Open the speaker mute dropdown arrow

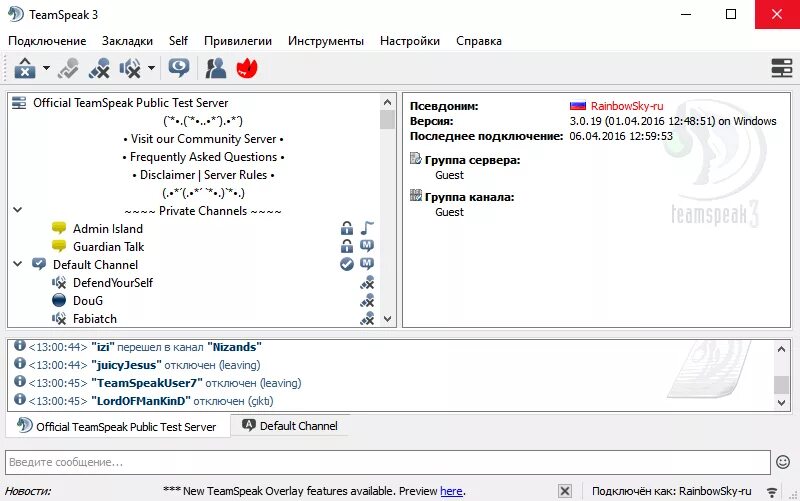[x=151, y=68]
